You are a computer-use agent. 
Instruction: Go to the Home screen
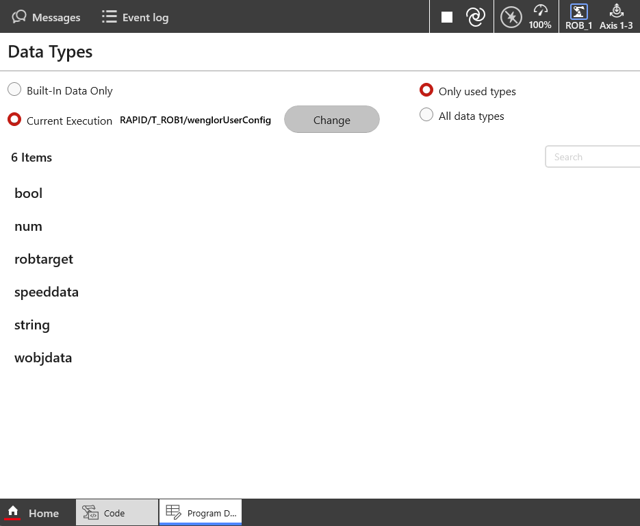click(33, 513)
